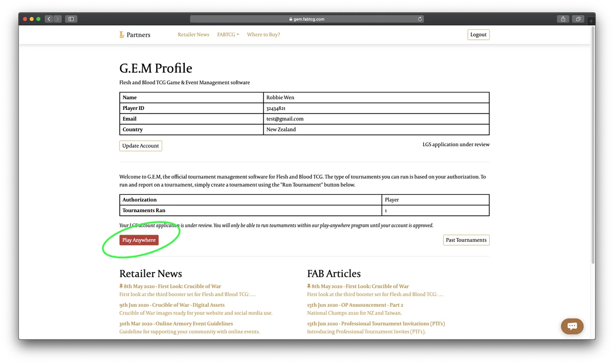Select Player ID value 32434821
This screenshot has width=614, height=364.
(276, 108)
